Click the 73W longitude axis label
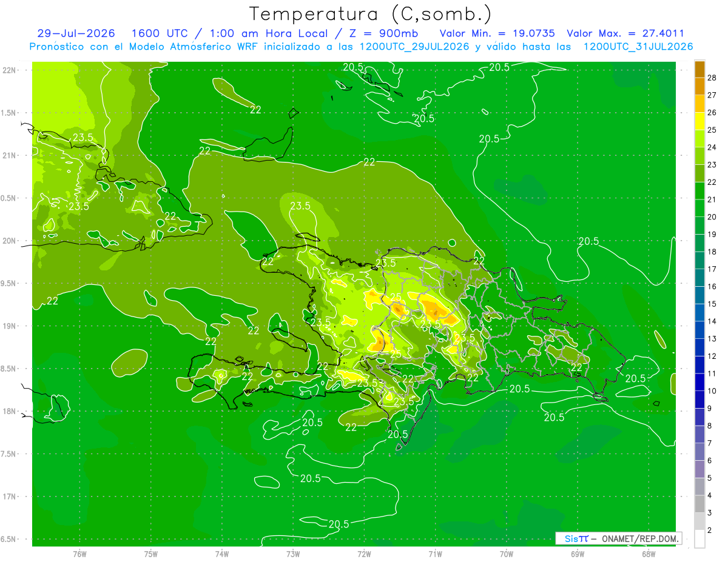Screen dimensions: 728x562 coord(293,554)
